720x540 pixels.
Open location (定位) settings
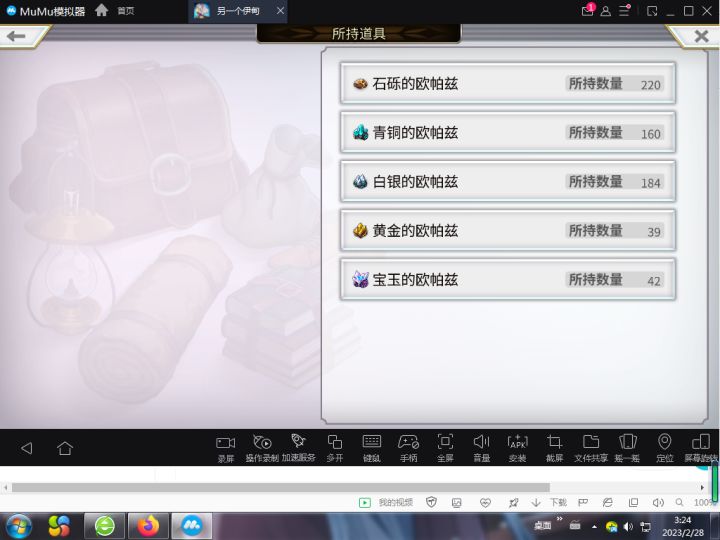coord(664,448)
